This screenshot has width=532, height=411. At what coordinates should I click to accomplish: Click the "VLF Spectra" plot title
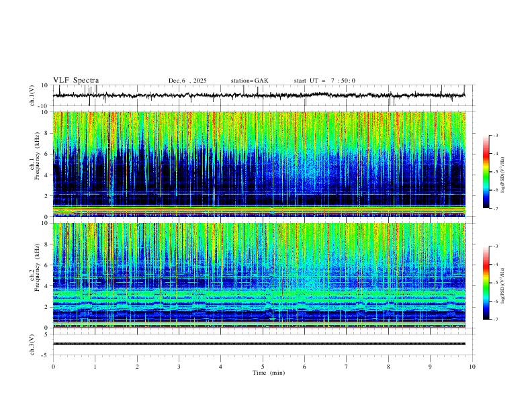click(x=76, y=81)
